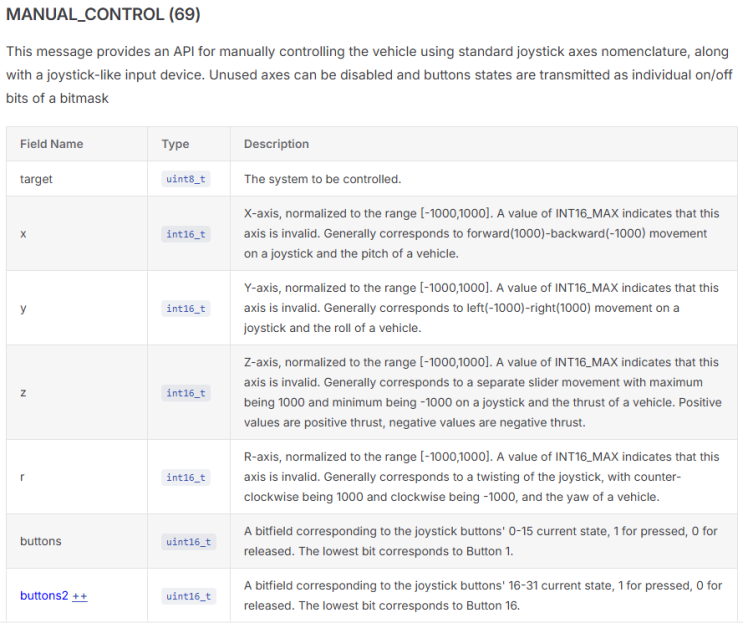Viewport: 743px width, 623px height.
Task: Click uint16_t type in buttons2 row
Action: click(189, 596)
